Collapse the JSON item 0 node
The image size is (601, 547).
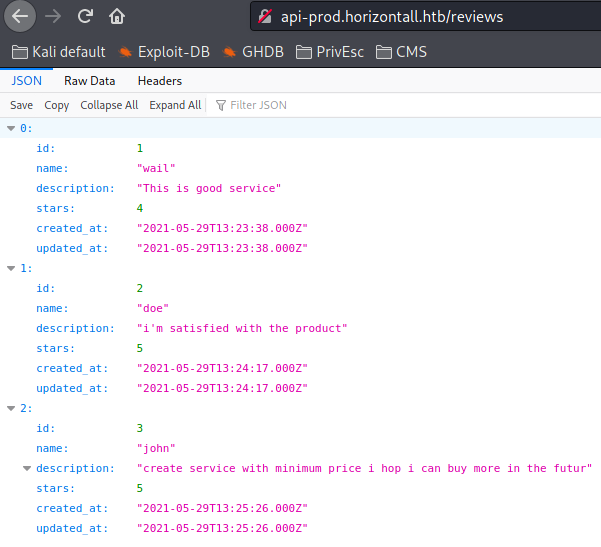click(x=11, y=128)
